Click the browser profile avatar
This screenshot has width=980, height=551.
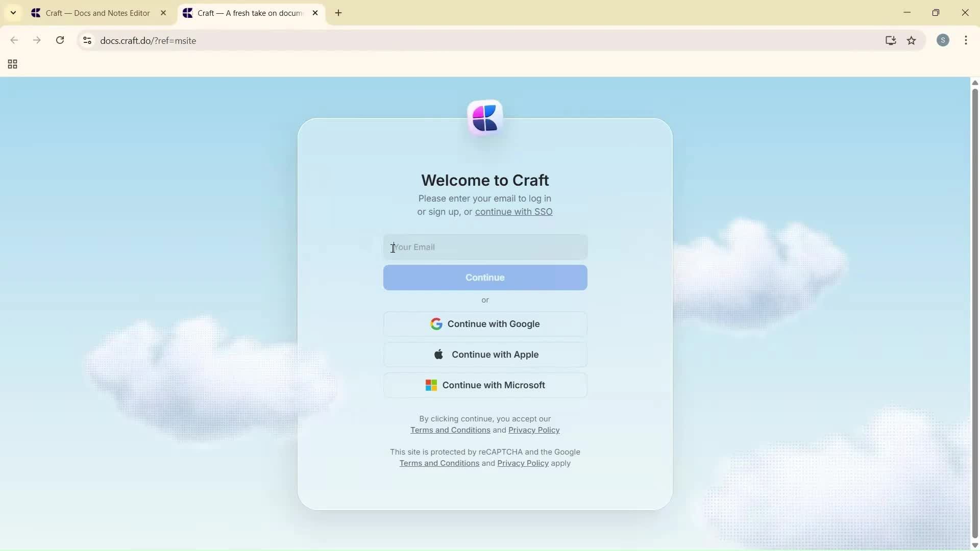point(943,40)
